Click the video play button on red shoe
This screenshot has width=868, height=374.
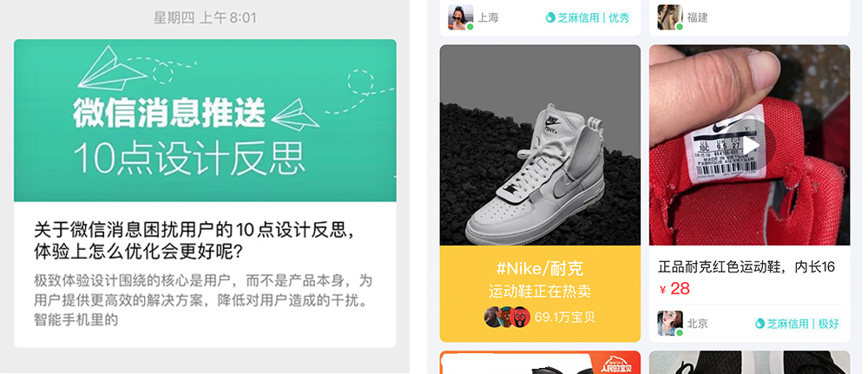pos(750,146)
